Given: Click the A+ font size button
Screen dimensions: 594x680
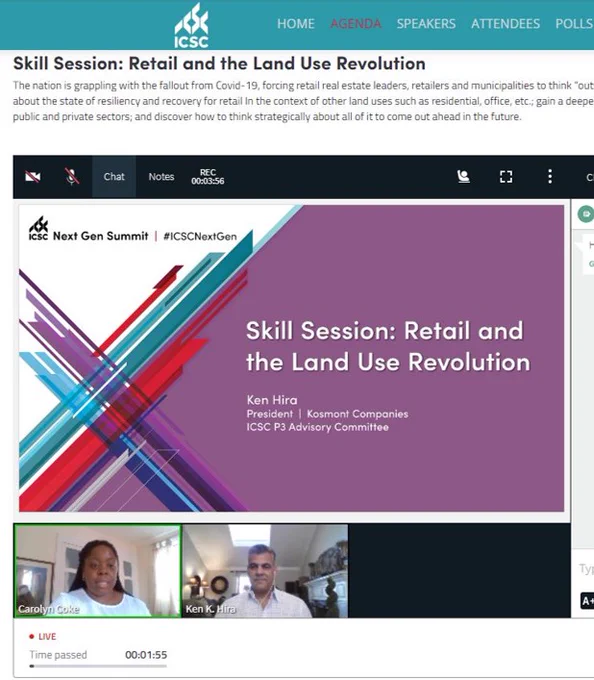Looking at the screenshot, I should point(587,601).
